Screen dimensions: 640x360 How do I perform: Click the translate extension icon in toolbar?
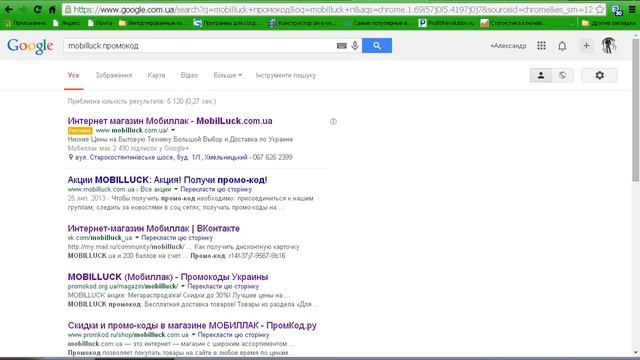(x=617, y=10)
